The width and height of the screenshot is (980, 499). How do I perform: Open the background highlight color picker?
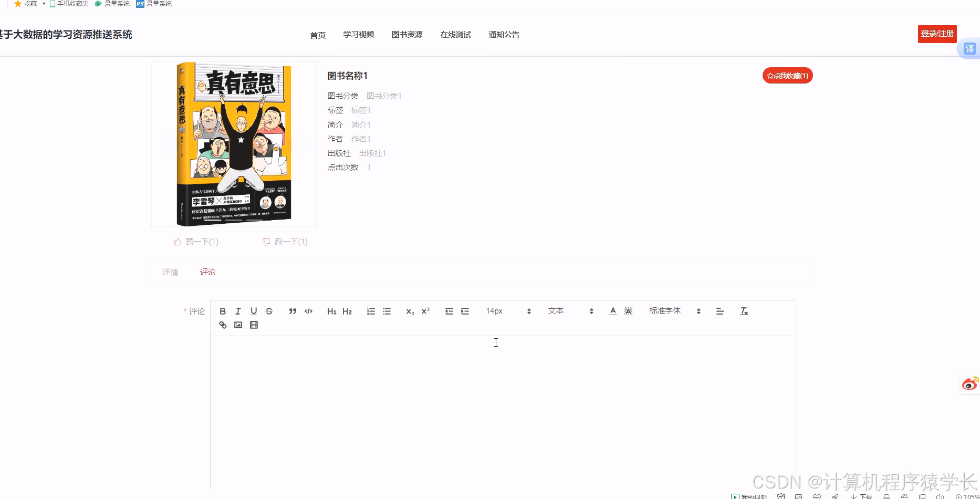coord(628,311)
